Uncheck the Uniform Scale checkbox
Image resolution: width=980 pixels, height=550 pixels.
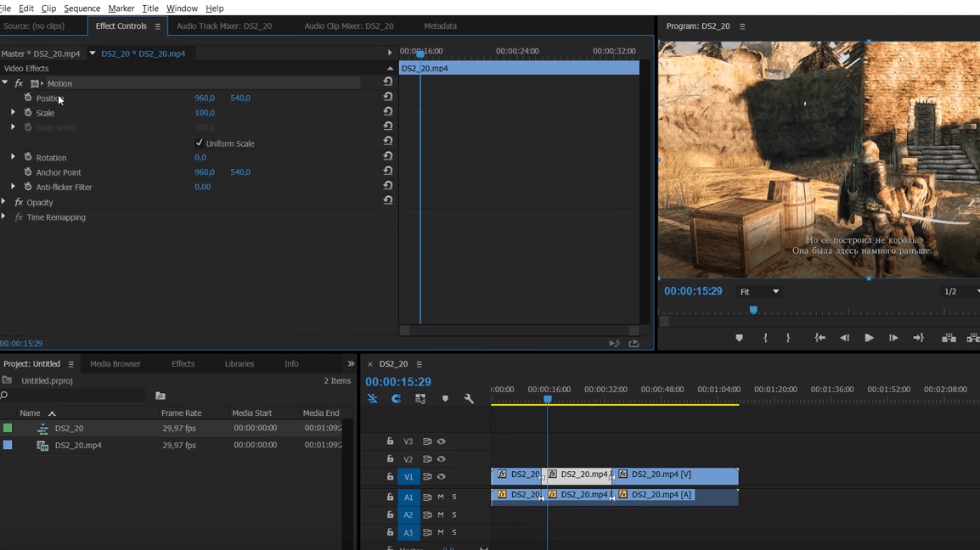coord(200,143)
